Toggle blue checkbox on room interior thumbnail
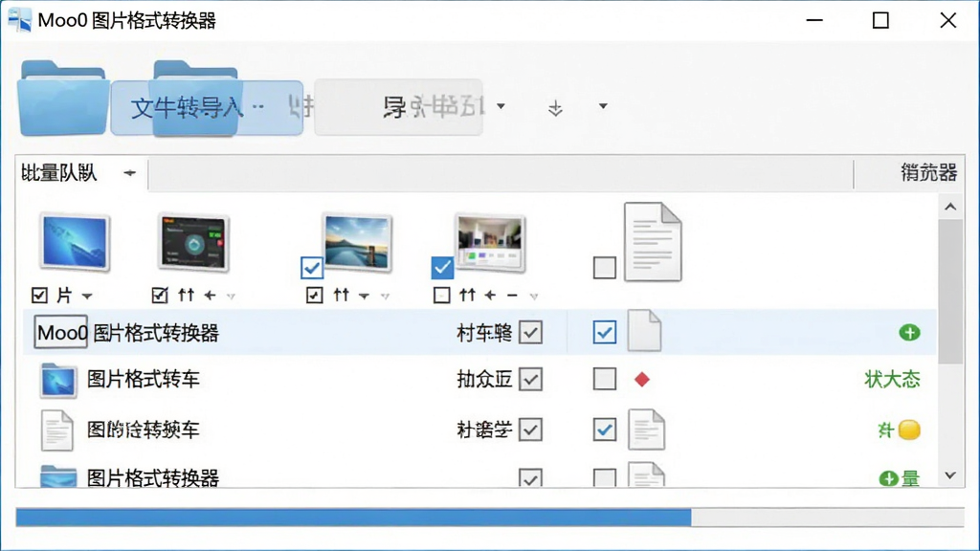980x551 pixels. [x=442, y=268]
